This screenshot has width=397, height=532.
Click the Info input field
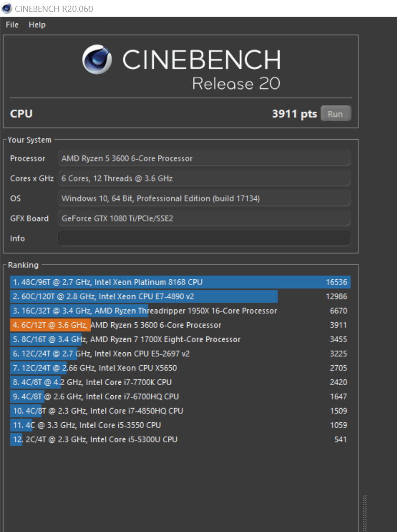tap(204, 238)
